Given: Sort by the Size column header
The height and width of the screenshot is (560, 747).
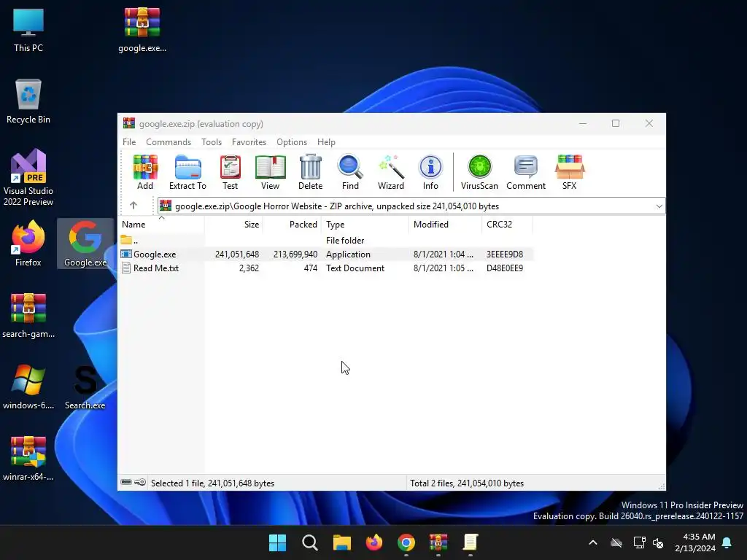Looking at the screenshot, I should tap(234, 225).
